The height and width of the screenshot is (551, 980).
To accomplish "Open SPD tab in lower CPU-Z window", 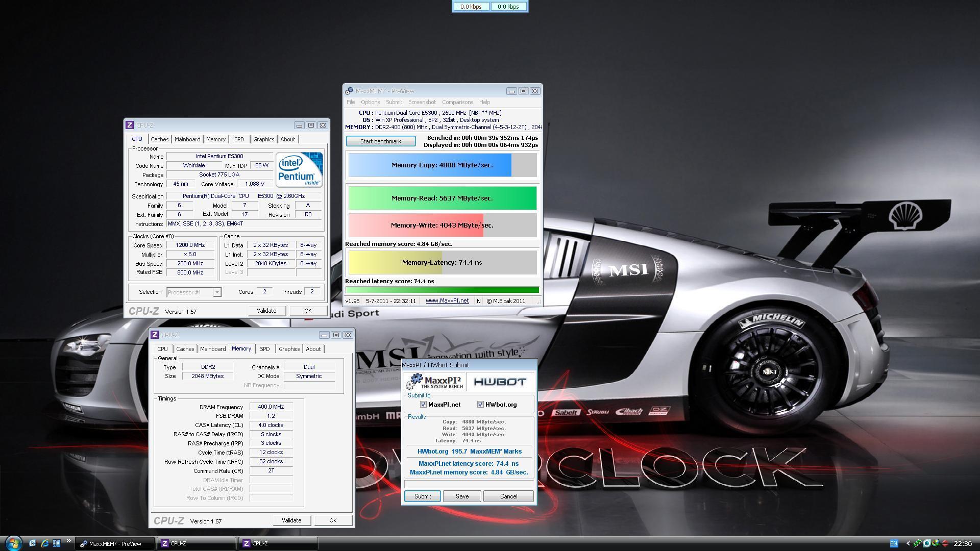I will [265, 349].
